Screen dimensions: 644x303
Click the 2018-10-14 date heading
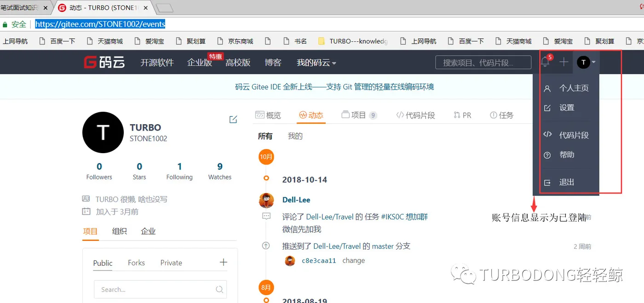point(305,180)
